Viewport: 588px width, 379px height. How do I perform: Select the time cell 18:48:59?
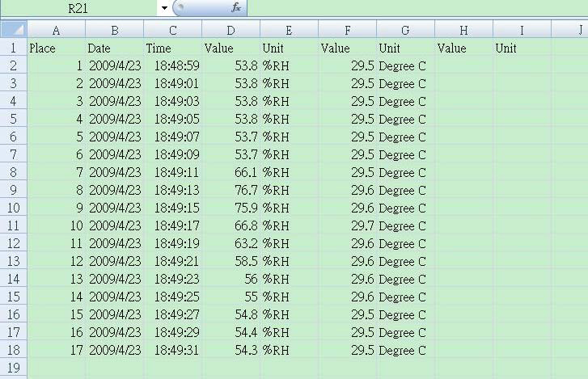tap(173, 66)
